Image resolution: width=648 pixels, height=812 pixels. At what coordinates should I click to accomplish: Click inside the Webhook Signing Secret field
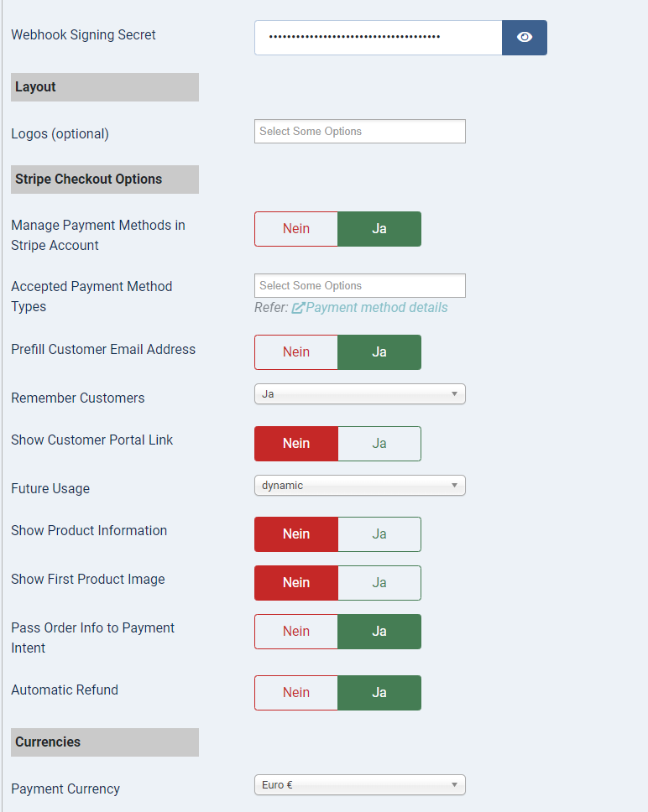[378, 38]
